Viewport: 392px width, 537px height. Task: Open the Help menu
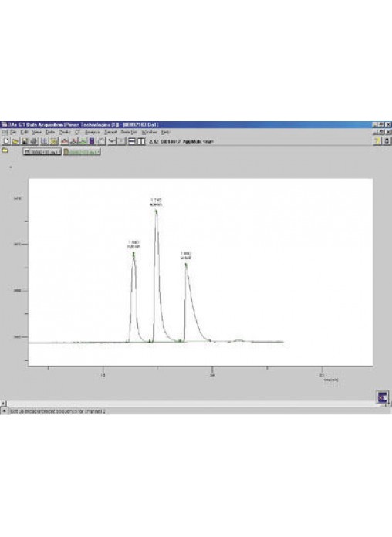coord(165,132)
